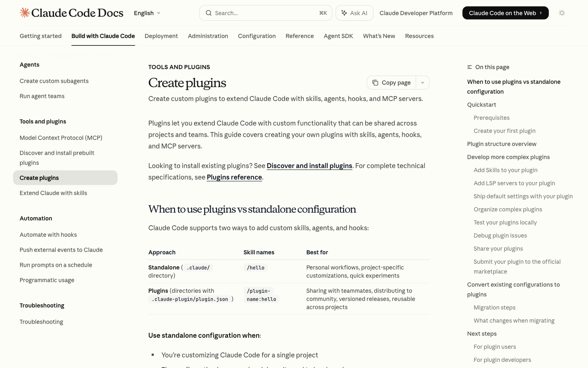588x368 pixels.
Task: Open the Plugins reference link
Action: [x=234, y=177]
